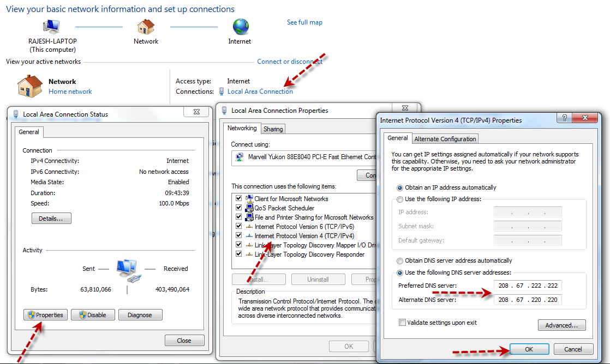Image resolution: width=610 pixels, height=364 pixels.
Task: Click the Preferred DNS server field
Action: [x=528, y=286]
